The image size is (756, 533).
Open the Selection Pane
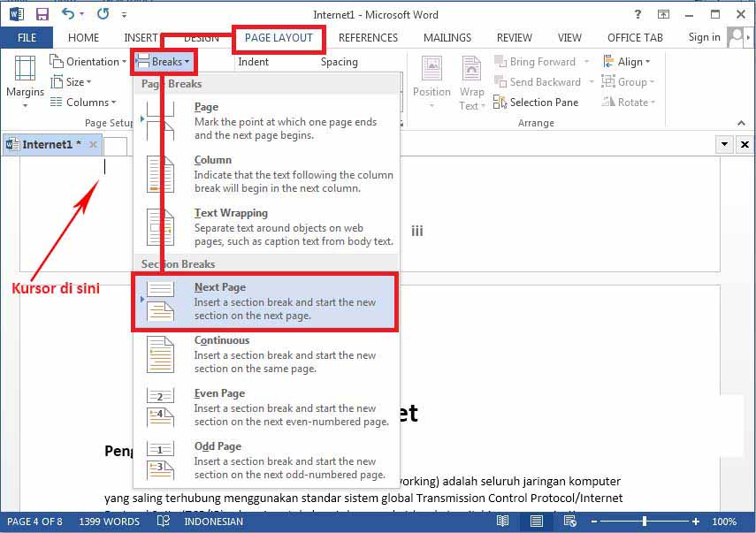[536, 103]
